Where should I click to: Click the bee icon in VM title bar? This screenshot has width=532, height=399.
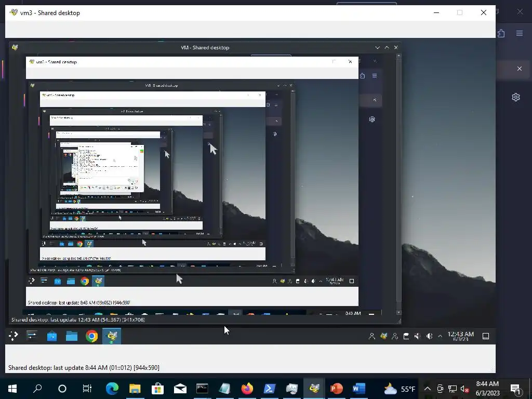(x=15, y=47)
